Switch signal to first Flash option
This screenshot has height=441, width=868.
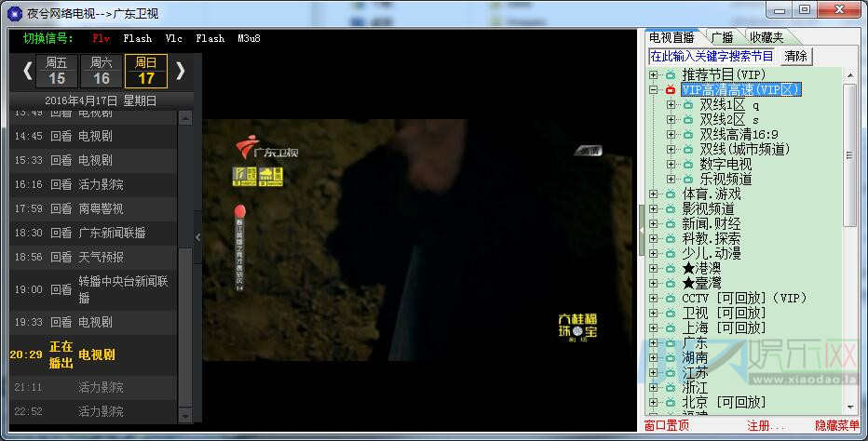tap(137, 38)
